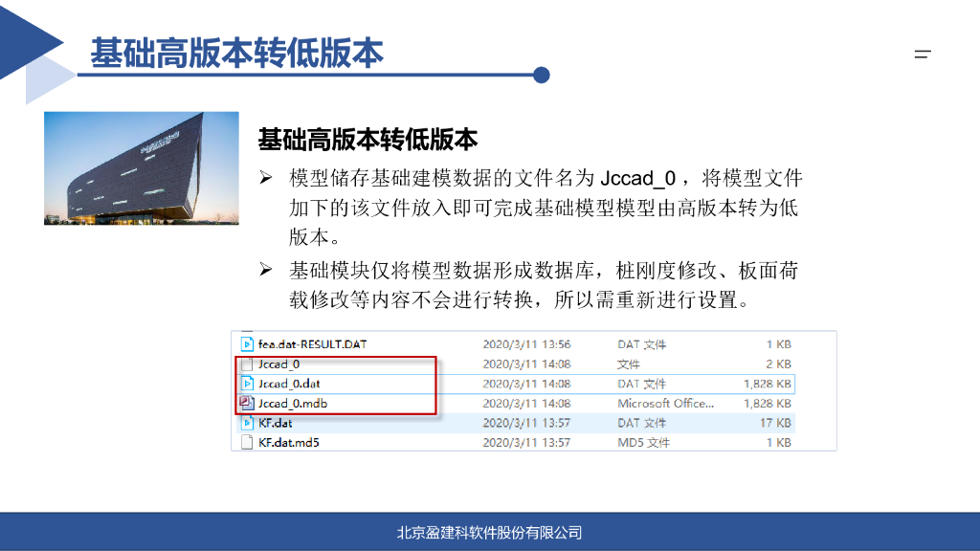Click the footer text 北京盈建科软件股份有限公司

[x=489, y=533]
